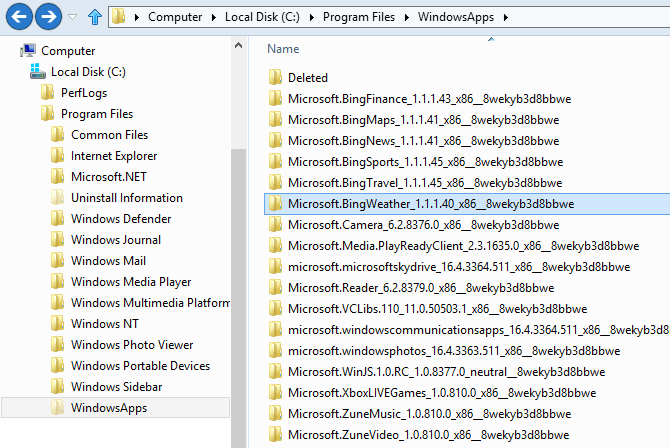
Task: Sort by the Name column header
Action: point(283,49)
